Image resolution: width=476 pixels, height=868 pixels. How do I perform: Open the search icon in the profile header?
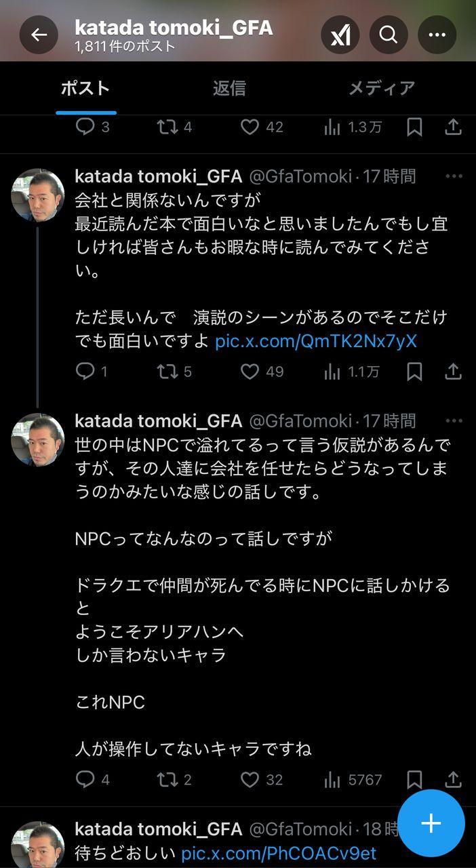[388, 34]
